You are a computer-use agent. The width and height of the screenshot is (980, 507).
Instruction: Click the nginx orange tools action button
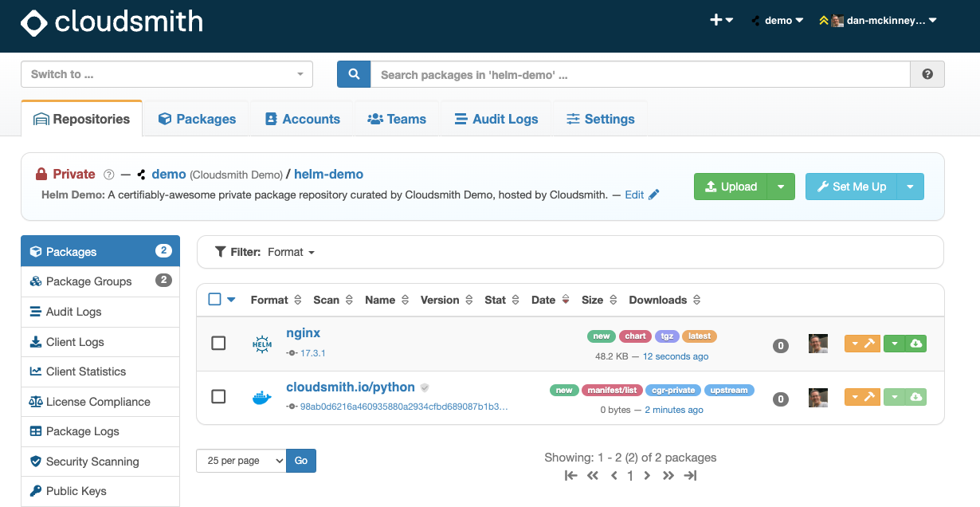coord(862,344)
